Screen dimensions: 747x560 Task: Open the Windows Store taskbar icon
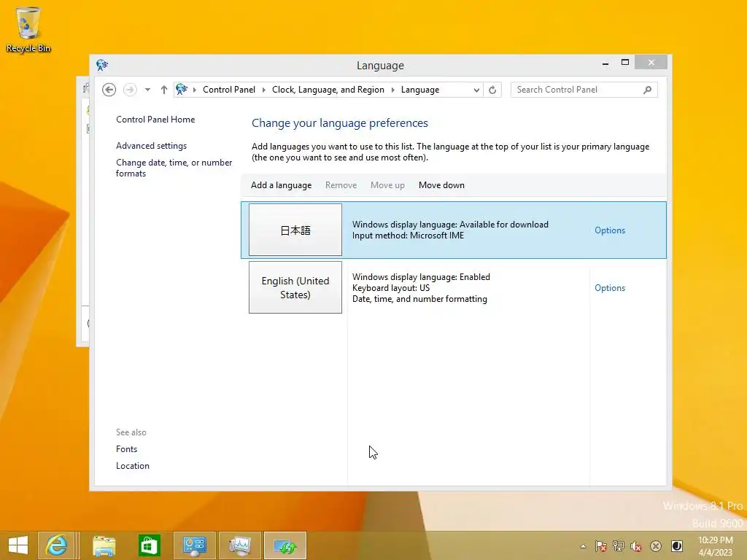[149, 545]
